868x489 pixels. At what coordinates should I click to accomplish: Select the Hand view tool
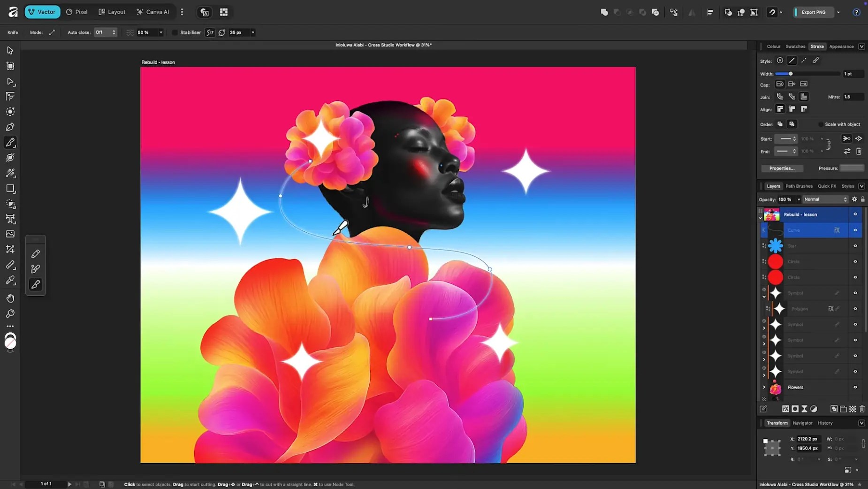tap(10, 298)
